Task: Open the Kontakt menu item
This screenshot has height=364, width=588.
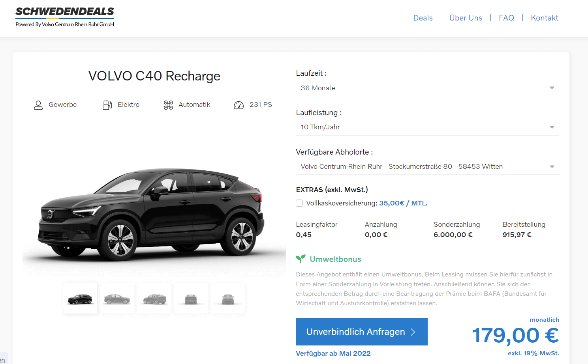Action: pos(545,18)
